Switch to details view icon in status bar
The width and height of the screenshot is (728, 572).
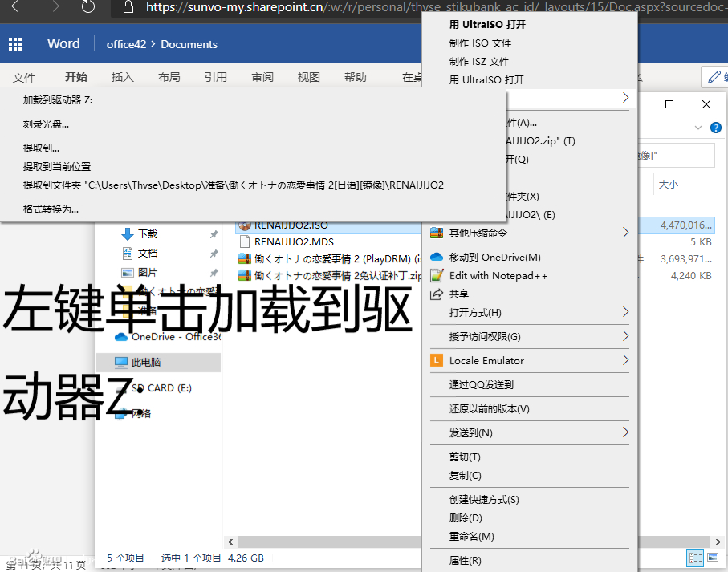pyautogui.click(x=696, y=558)
